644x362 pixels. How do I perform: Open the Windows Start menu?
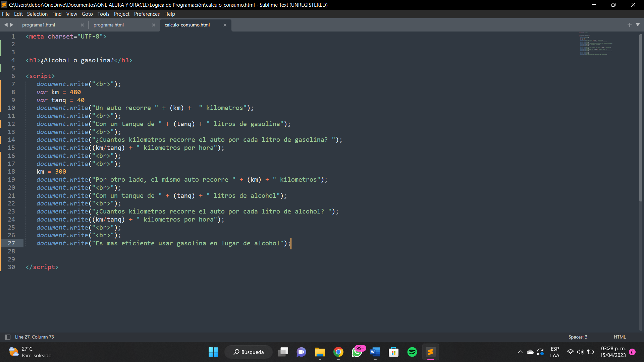coord(213,352)
